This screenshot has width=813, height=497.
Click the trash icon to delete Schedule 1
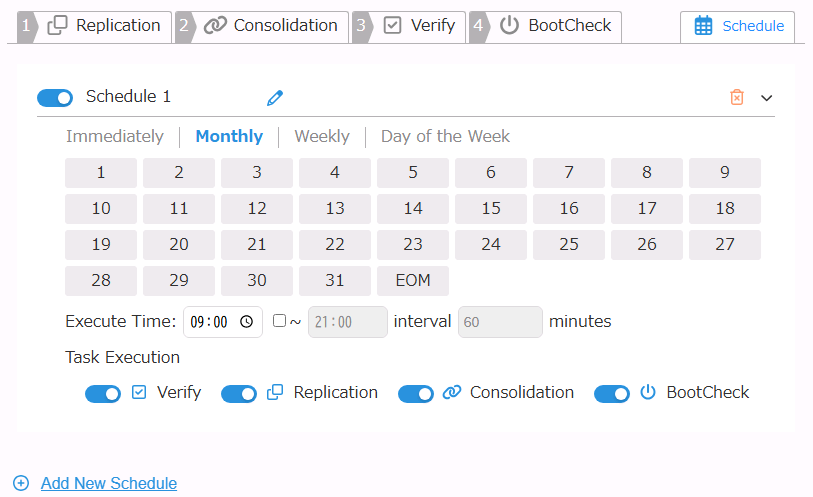[x=737, y=97]
